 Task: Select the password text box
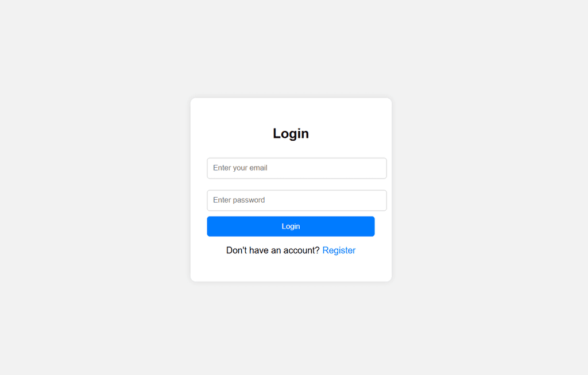tap(297, 200)
